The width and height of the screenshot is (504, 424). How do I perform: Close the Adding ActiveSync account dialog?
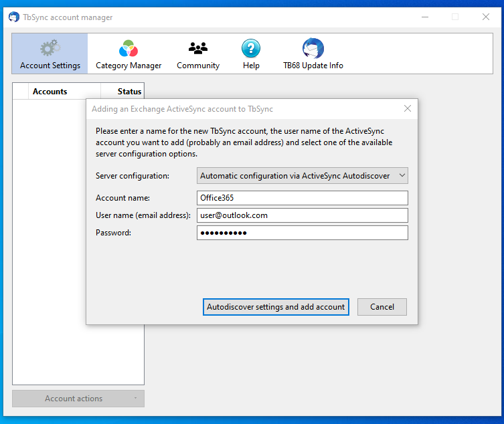point(407,108)
